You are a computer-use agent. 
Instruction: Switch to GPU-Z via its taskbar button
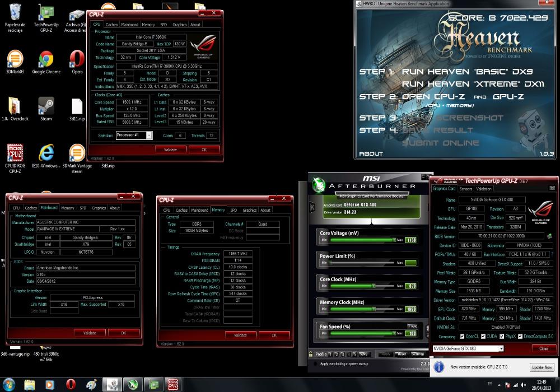tap(153, 385)
